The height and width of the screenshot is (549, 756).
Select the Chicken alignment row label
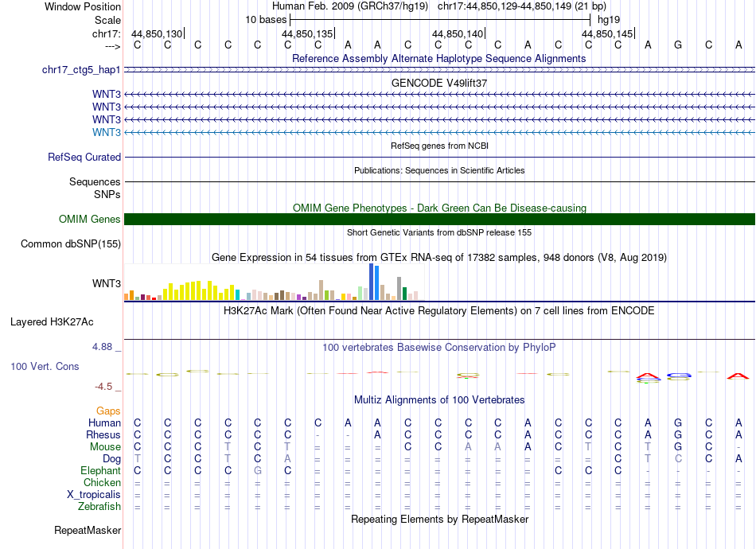tap(102, 482)
